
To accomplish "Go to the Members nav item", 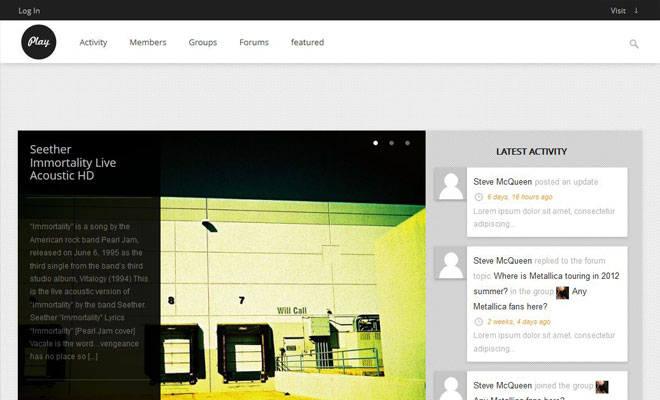I will click(x=148, y=43).
